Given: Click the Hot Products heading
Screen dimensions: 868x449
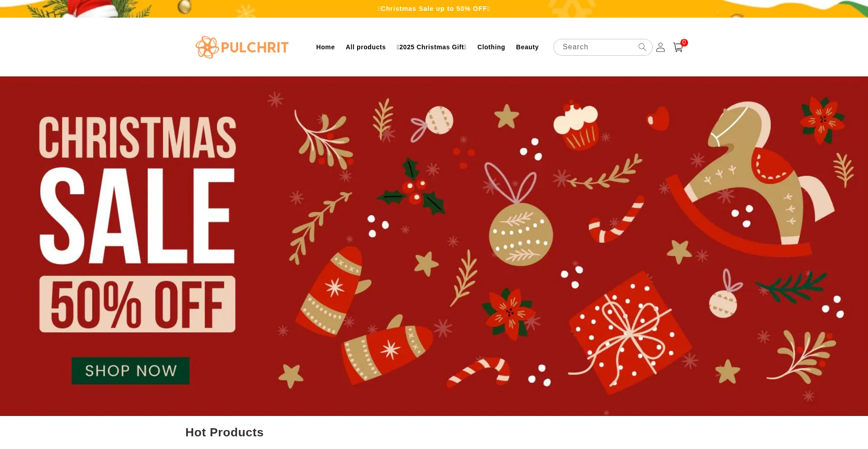Looking at the screenshot, I should [224, 432].
